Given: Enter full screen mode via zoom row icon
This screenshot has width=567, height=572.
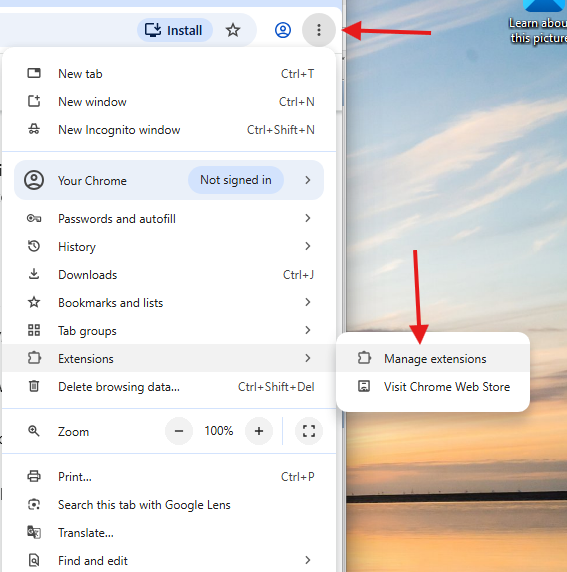Looking at the screenshot, I should click(x=309, y=431).
